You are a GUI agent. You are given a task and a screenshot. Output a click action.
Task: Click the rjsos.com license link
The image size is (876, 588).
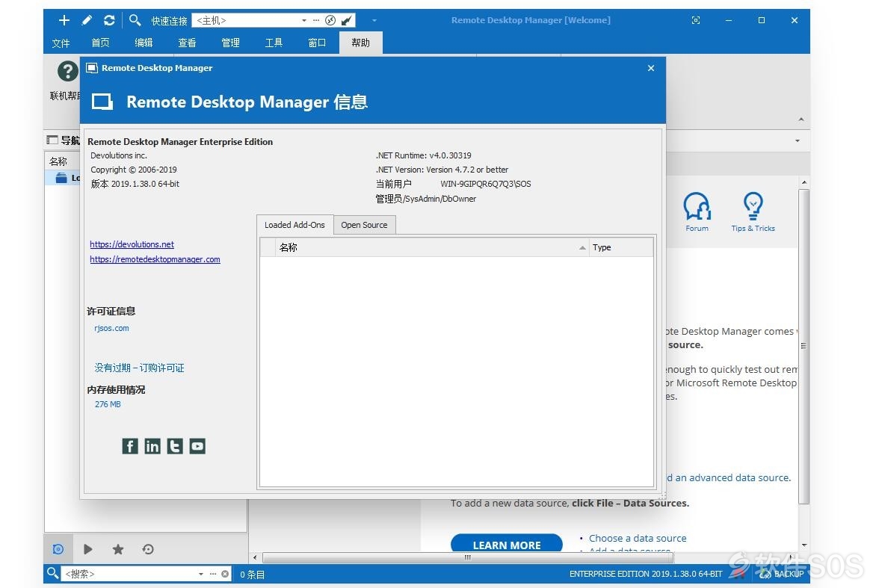(x=111, y=328)
